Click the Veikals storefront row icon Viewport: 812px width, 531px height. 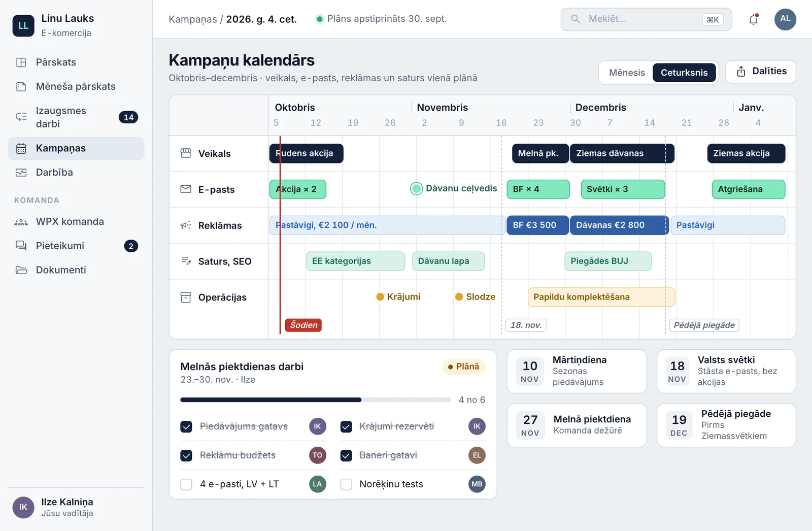[x=186, y=153]
